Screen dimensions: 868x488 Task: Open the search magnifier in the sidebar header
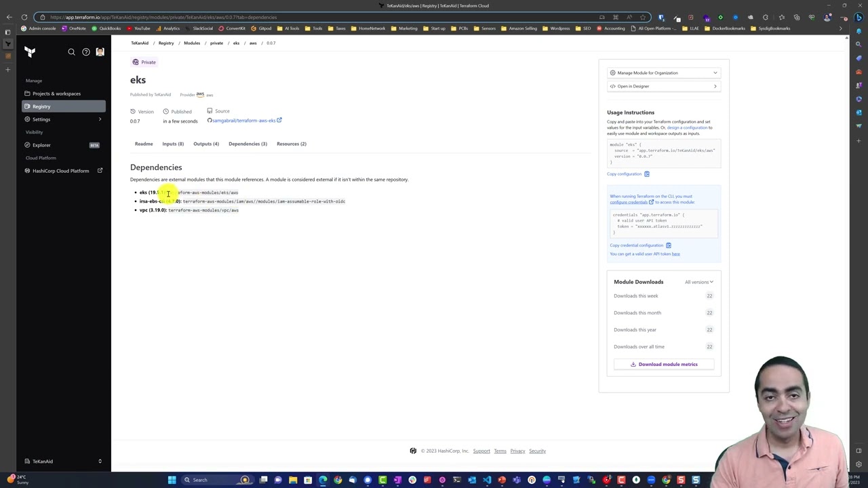[x=71, y=52]
